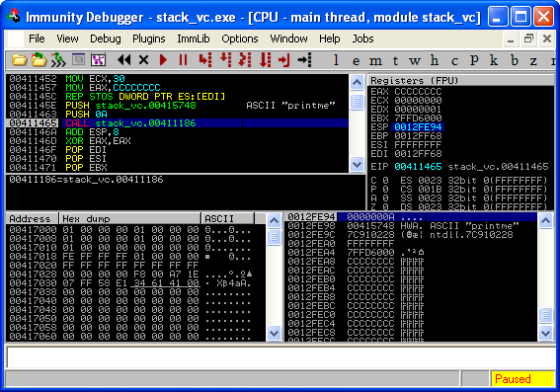Open the View menu

(67, 39)
